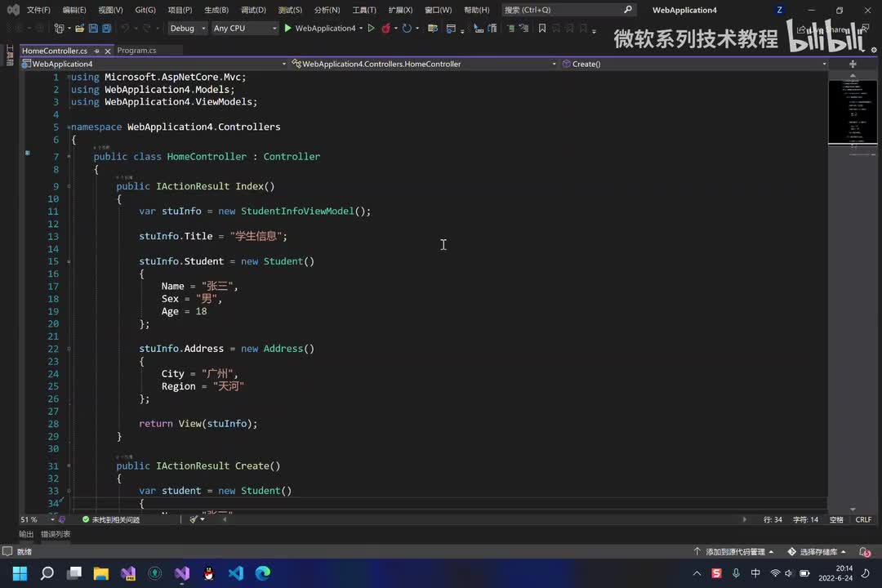Click the bookmark icon in the toolbar
882x588 pixels.
coord(542,28)
